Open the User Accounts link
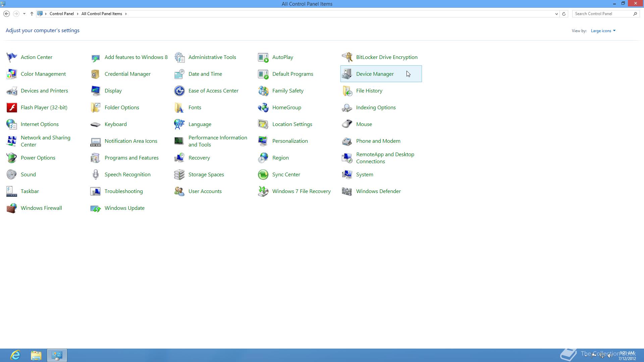 (x=205, y=191)
